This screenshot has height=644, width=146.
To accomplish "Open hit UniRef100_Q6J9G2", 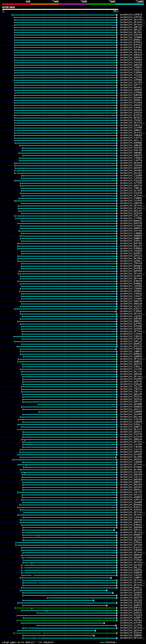I will click(x=131, y=32).
